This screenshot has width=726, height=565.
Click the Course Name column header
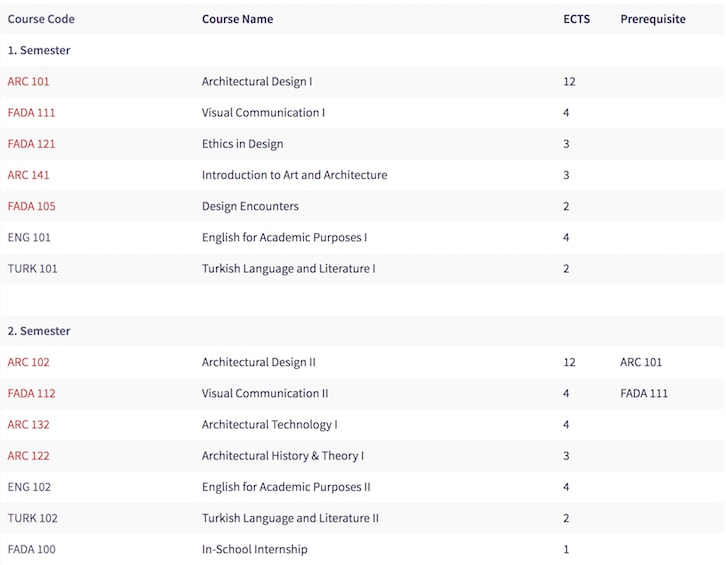pos(238,19)
